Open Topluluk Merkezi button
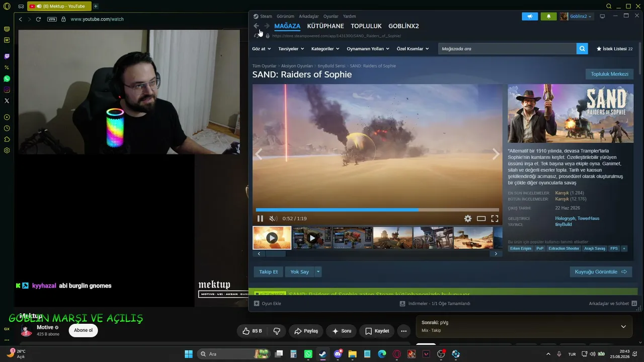 (x=609, y=74)
